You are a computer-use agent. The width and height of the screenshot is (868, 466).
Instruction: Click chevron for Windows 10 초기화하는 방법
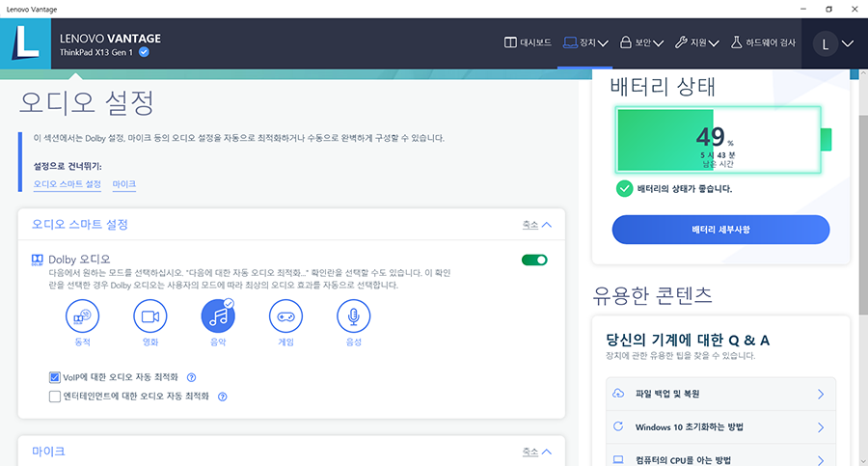click(x=821, y=427)
